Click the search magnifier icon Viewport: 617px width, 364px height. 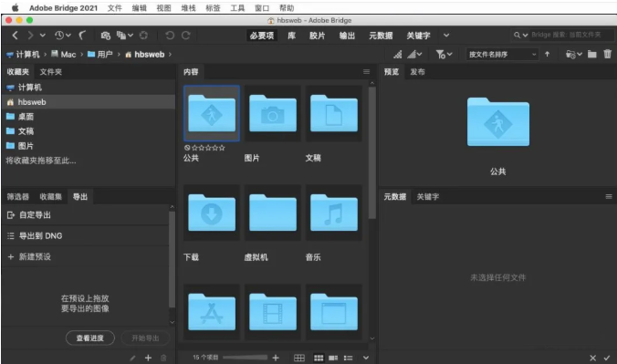[517, 35]
